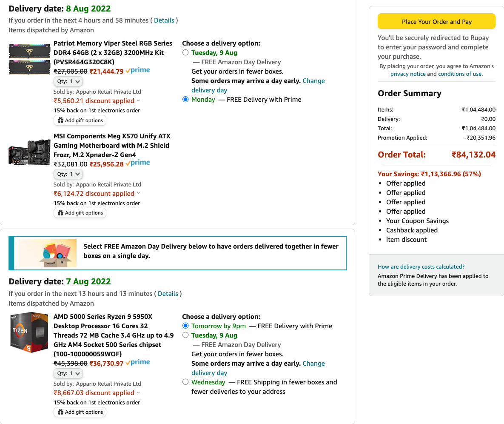Open privacy notice link

click(x=407, y=74)
